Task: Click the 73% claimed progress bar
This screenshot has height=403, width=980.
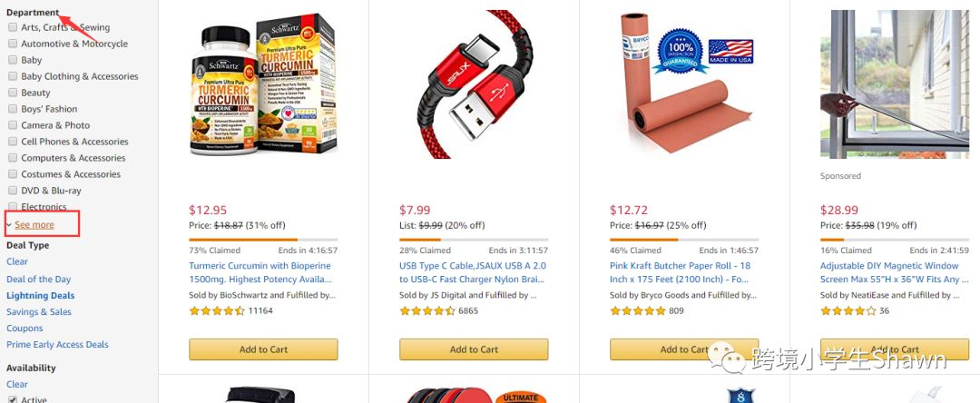Action: (x=264, y=240)
